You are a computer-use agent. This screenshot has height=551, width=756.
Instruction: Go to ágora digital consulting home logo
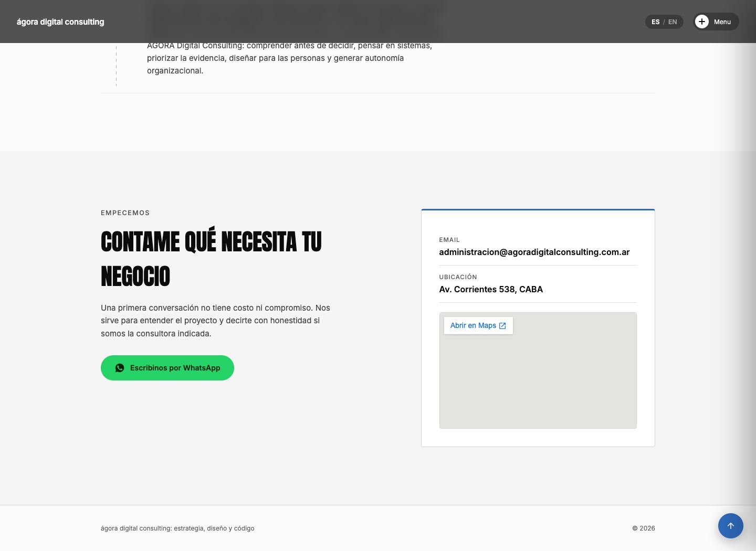(60, 22)
